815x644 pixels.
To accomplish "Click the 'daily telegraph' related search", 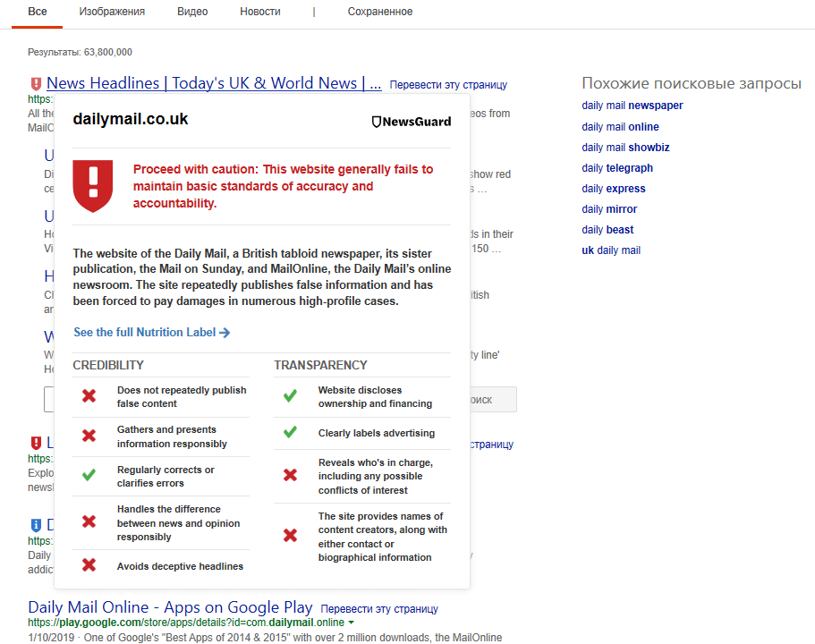I will click(x=617, y=168).
